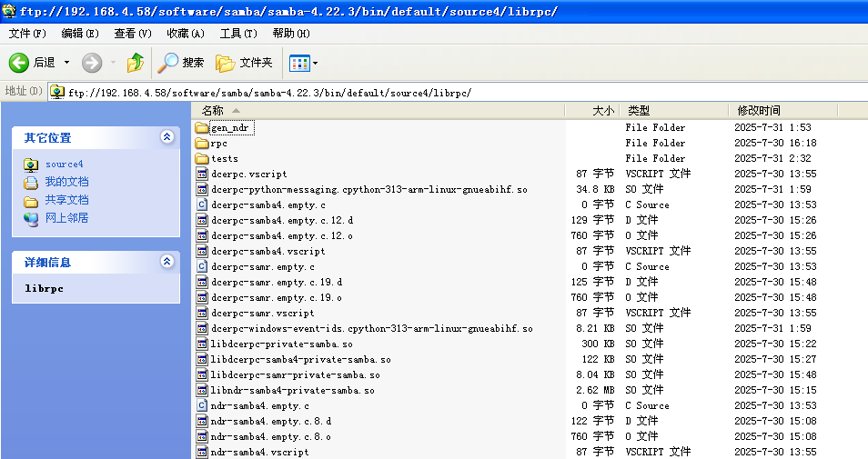Select the tests folder icon
The height and width of the screenshot is (459, 868).
(202, 159)
